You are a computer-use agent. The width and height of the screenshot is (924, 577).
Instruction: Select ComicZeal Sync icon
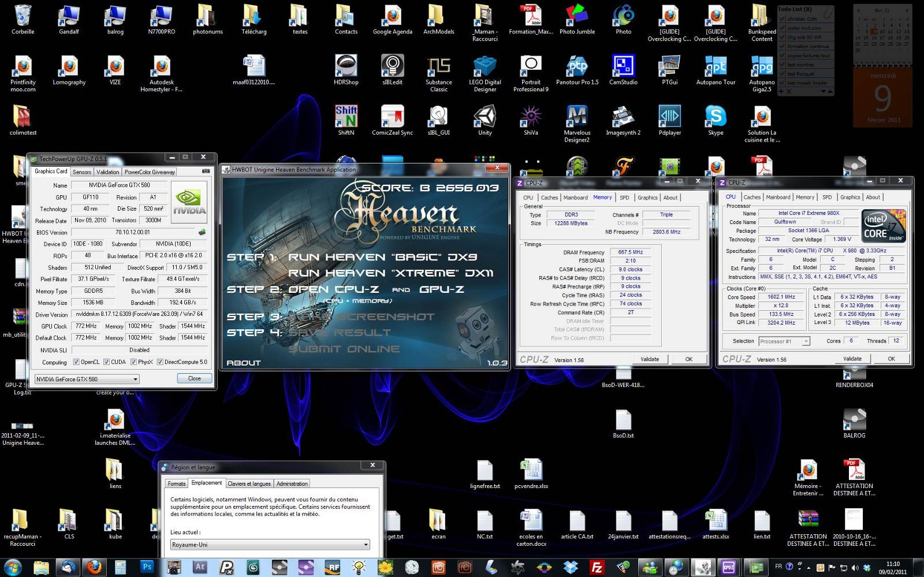click(x=392, y=121)
